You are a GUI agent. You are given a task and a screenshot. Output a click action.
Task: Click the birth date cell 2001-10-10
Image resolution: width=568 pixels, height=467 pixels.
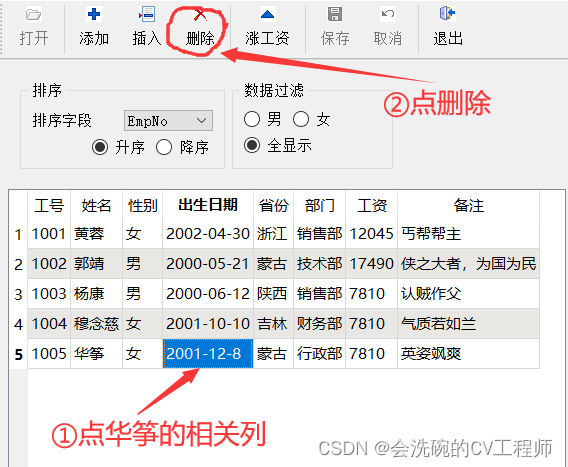208,324
